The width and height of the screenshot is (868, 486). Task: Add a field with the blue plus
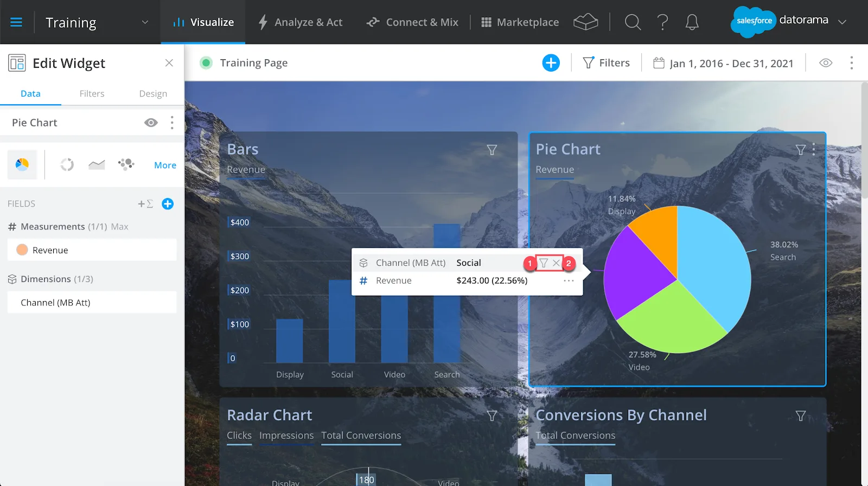pos(168,204)
